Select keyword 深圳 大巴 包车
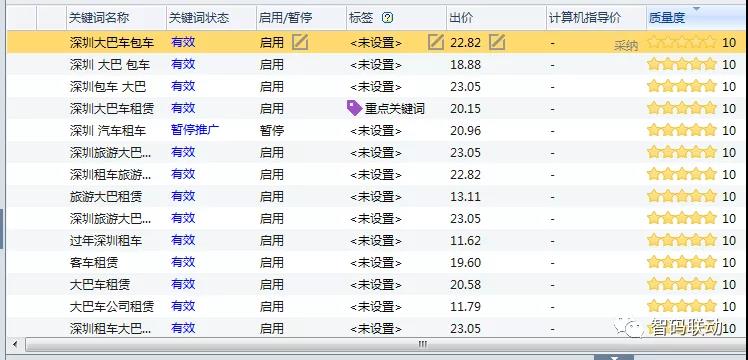The width and height of the screenshot is (748, 360). tap(110, 64)
